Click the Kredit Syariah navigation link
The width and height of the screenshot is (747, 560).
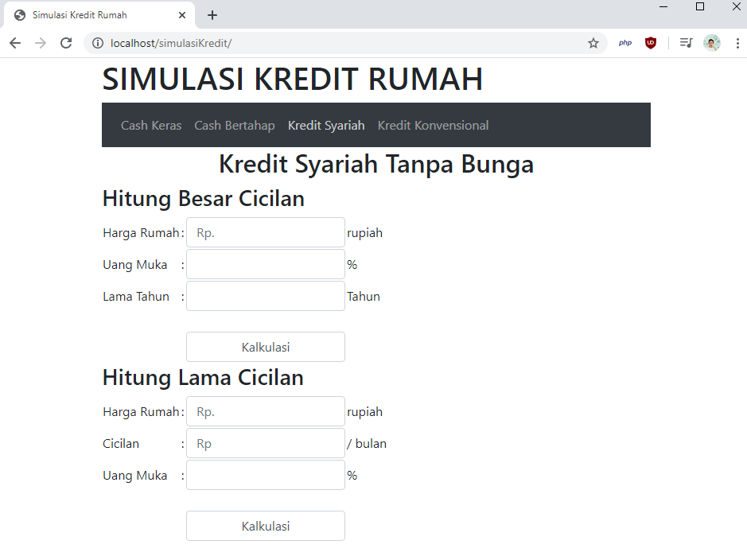(326, 125)
